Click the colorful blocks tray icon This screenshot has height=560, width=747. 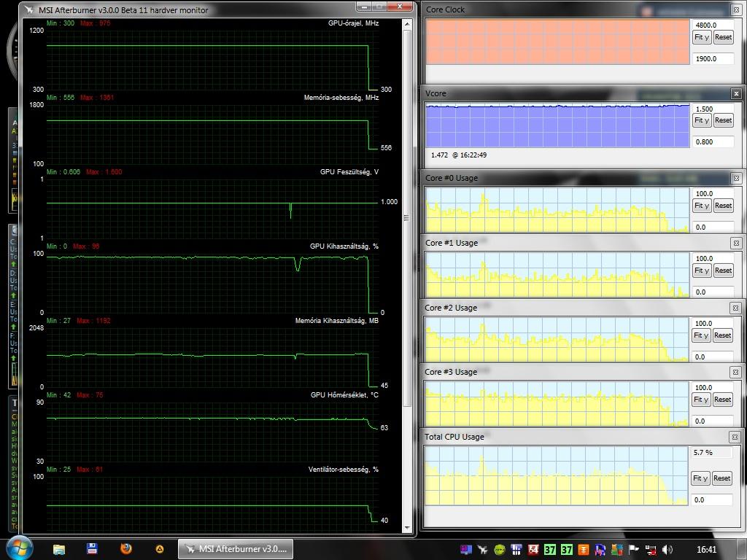(x=617, y=550)
